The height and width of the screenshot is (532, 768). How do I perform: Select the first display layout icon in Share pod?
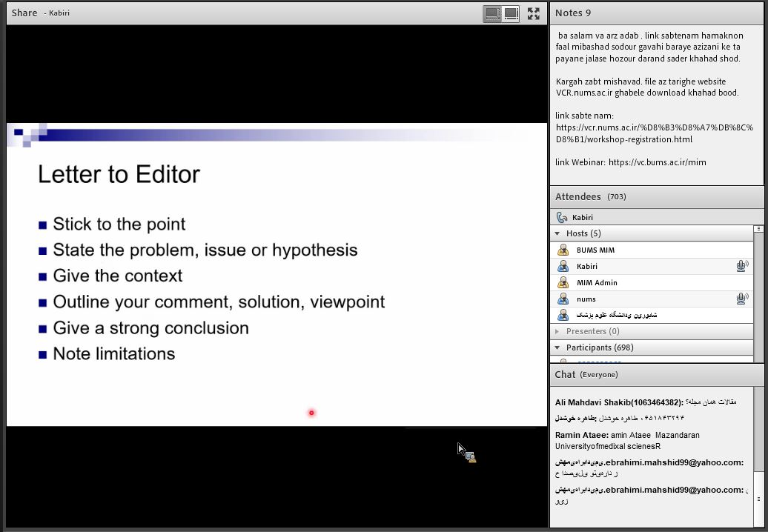tap(491, 13)
